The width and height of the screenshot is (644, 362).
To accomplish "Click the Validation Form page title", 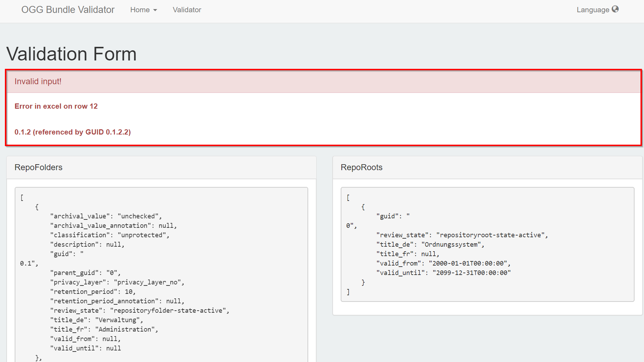I will tap(72, 54).
